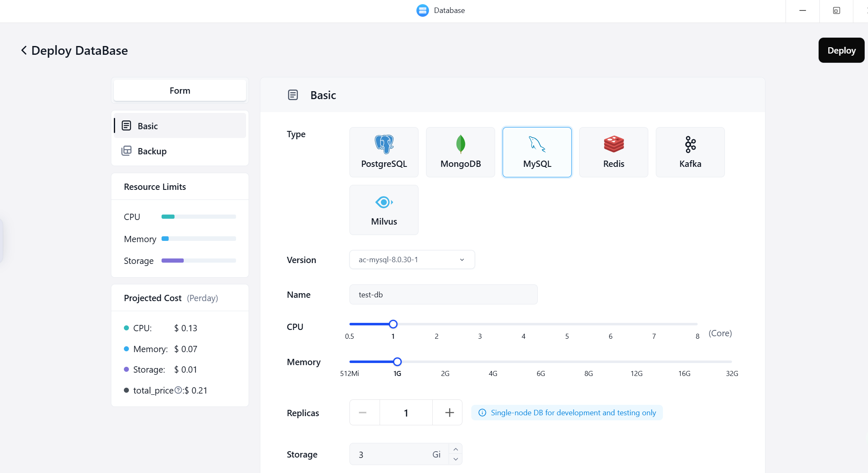The image size is (868, 473).
Task: Click the Memory cost $ 0.07
Action: [x=186, y=349]
